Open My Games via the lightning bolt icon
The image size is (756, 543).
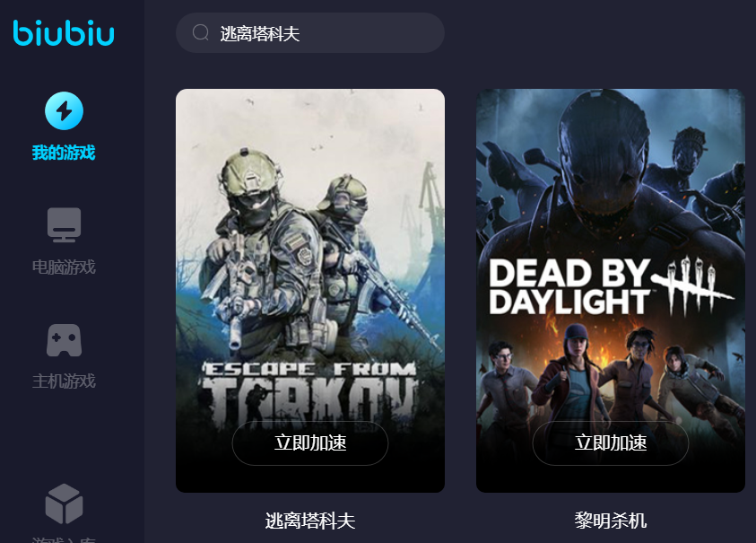coord(65,111)
